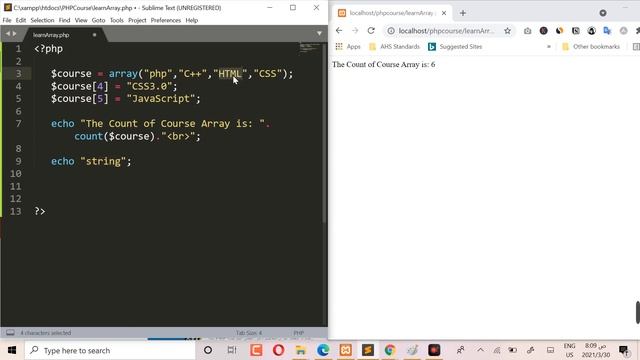
Task: Click the highlighted HTML text on line 3
Action: 230,74
